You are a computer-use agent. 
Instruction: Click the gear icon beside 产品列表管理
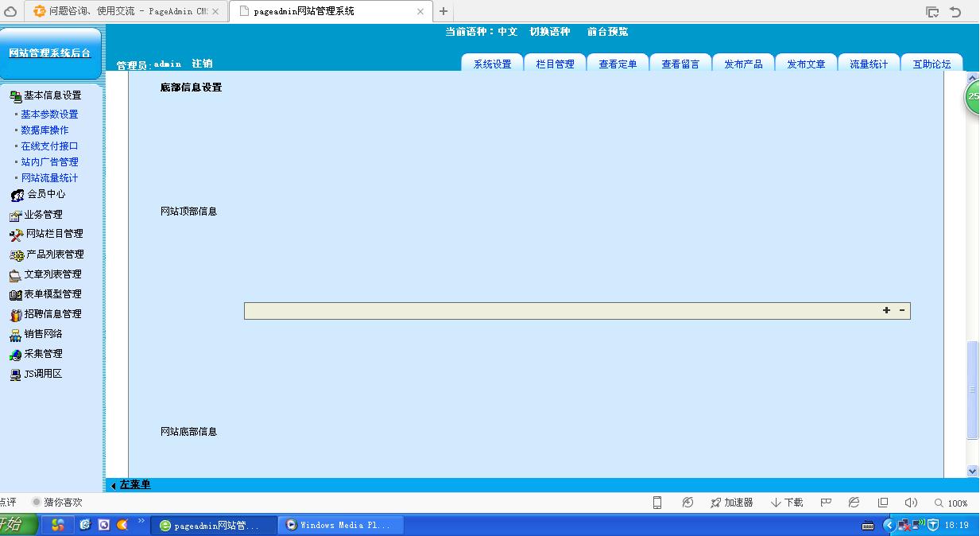click(16, 255)
